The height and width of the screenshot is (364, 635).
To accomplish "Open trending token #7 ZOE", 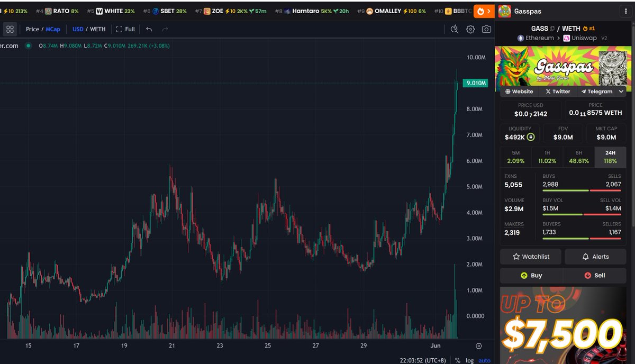I will [231, 11].
